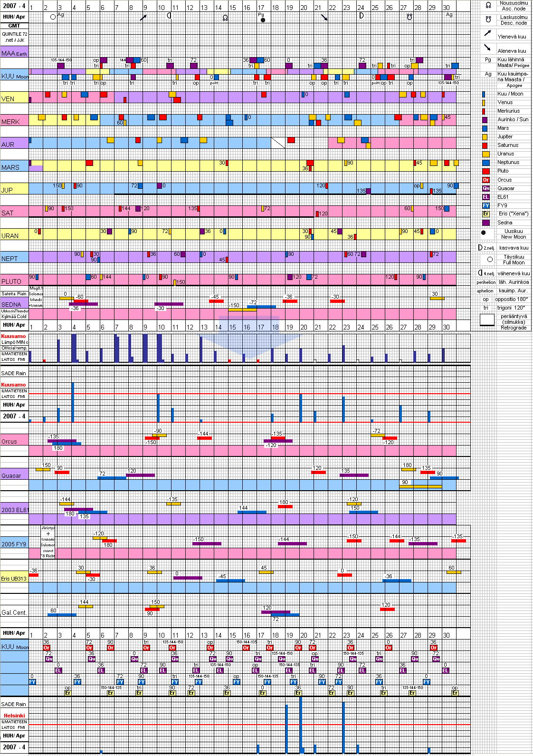Click the Ascending node symbol in the legend
Image resolution: width=533 pixels, height=756 pixels.
tap(488, 5)
